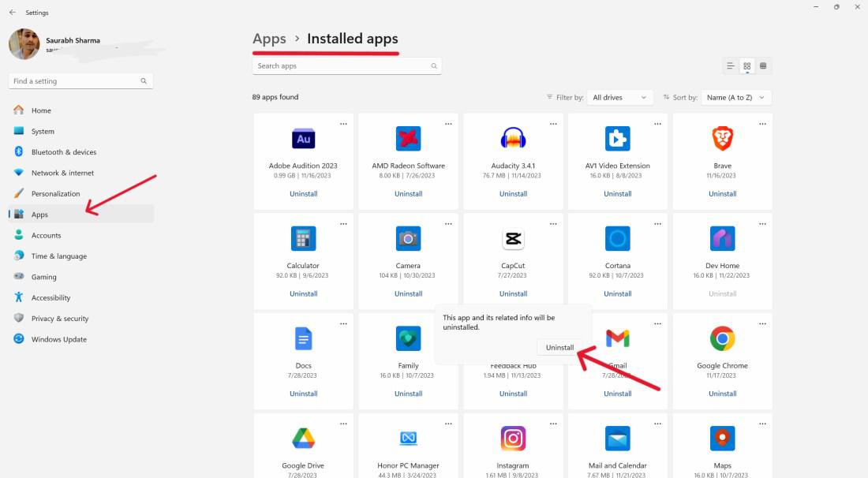Click the Brave lion icon
This screenshot has height=478, width=868.
722,138
